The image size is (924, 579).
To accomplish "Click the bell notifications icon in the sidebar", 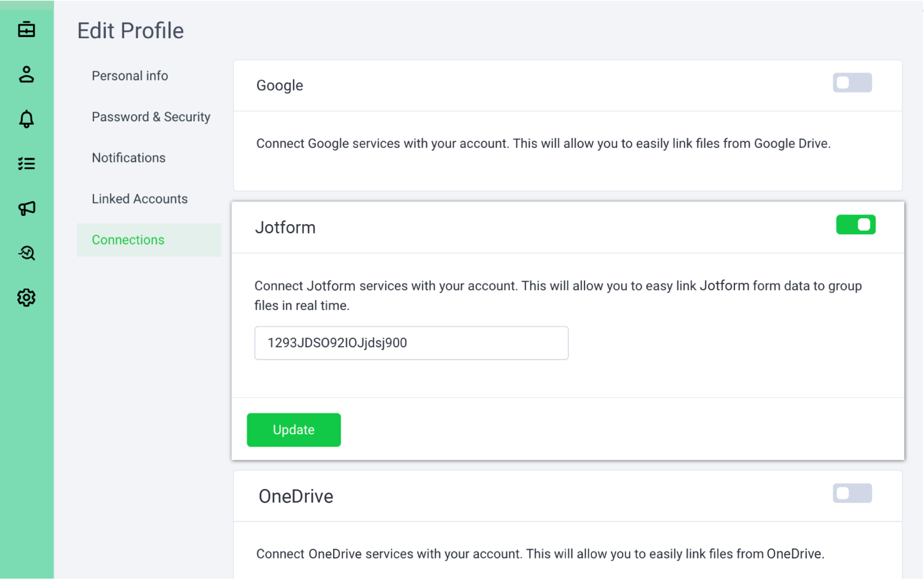I will (26, 119).
